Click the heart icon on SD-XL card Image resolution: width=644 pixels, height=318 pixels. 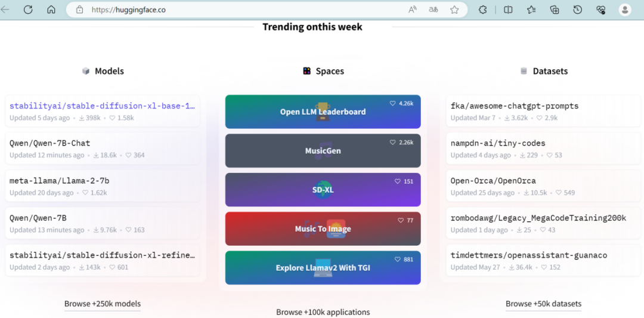click(398, 181)
